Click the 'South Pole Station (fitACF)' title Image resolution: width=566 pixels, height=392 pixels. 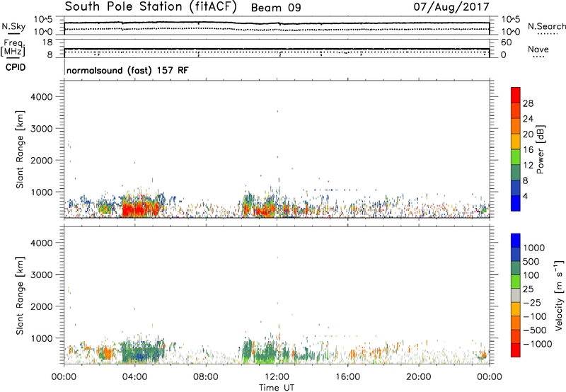[151, 7]
